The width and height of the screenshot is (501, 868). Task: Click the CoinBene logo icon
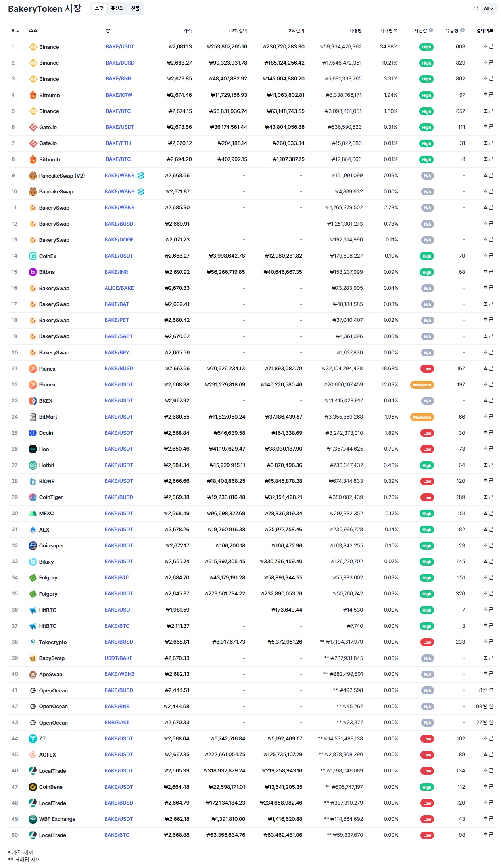tap(33, 787)
